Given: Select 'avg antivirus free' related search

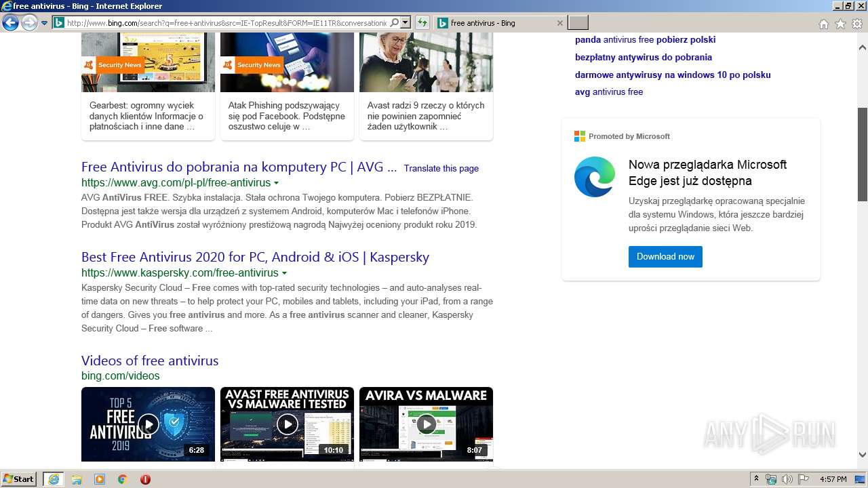Looking at the screenshot, I should pos(609,91).
